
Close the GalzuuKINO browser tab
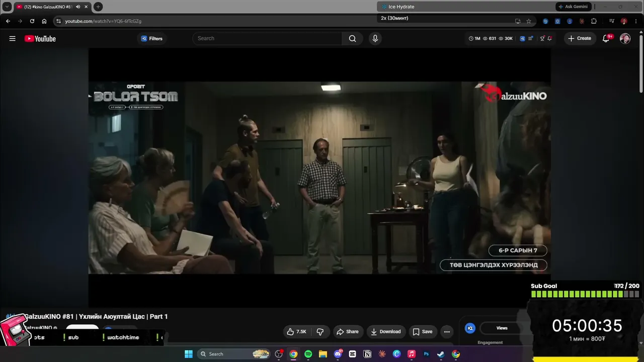(x=87, y=7)
